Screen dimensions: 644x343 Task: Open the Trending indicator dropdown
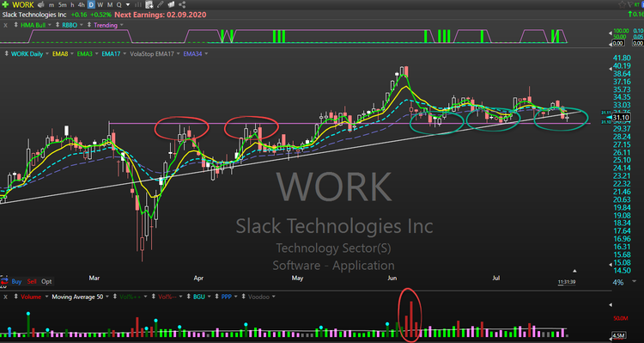pyautogui.click(x=122, y=25)
